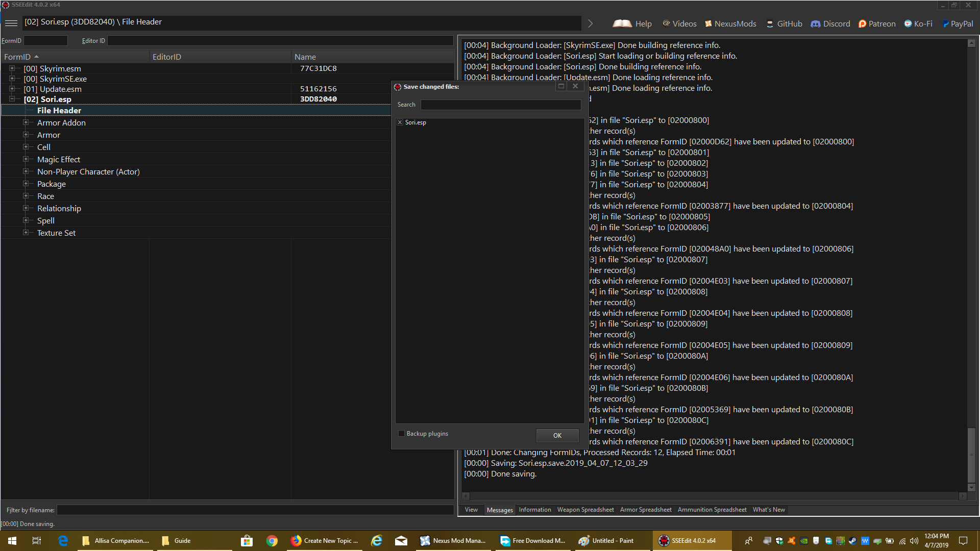Screen dimensions: 980x551
Task: Launch Microsoft Edge from the taskbar
Action: [x=63, y=541]
